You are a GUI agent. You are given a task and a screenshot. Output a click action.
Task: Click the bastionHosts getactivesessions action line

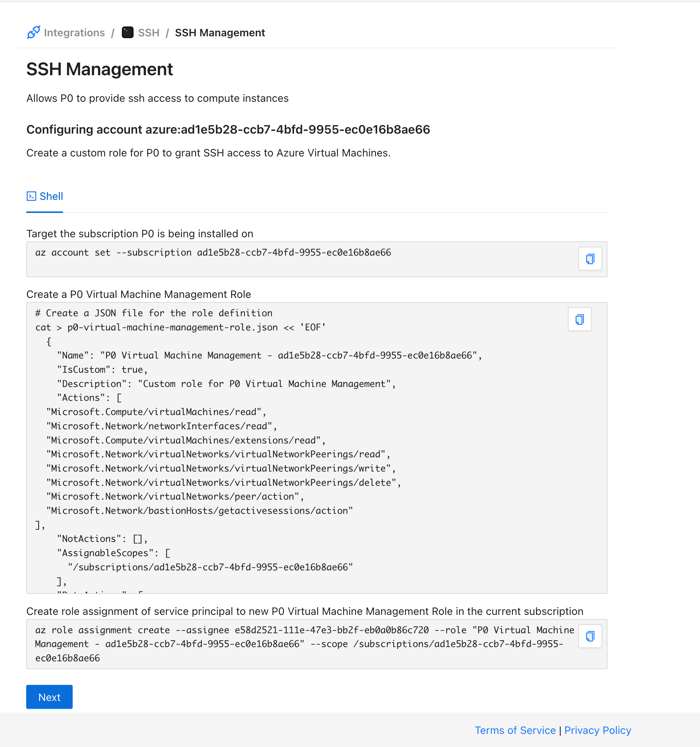point(199,510)
